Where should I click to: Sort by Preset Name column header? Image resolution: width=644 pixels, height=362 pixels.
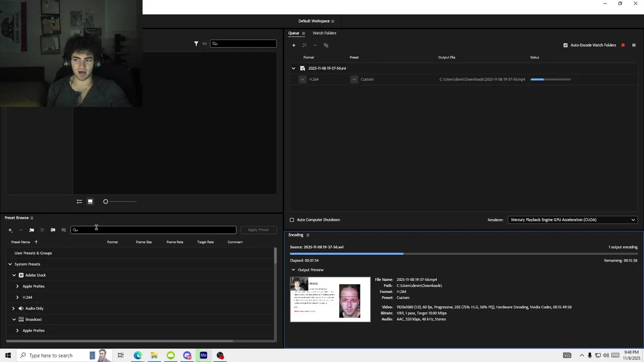[21, 242]
